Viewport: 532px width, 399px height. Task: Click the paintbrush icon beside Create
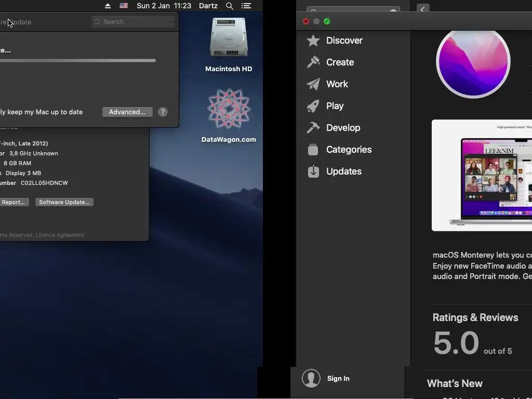pos(313,62)
